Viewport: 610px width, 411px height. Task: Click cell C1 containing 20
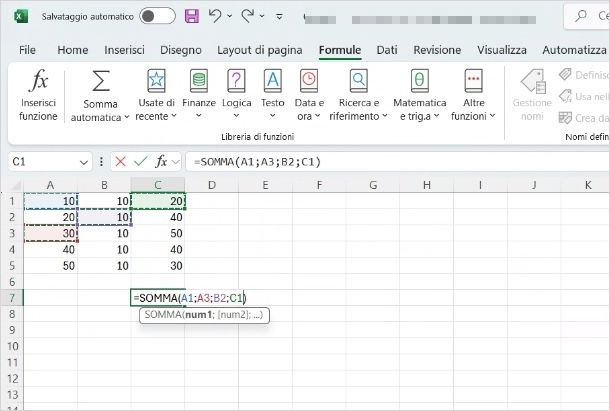tap(158, 201)
